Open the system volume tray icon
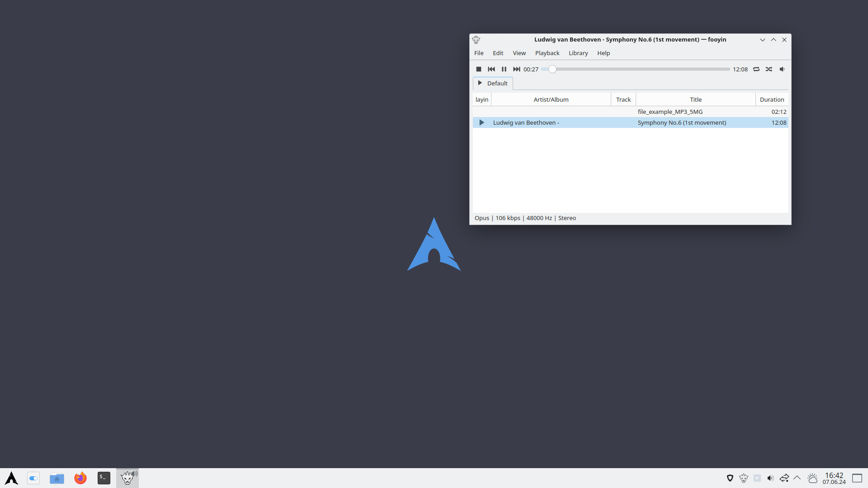 771,478
